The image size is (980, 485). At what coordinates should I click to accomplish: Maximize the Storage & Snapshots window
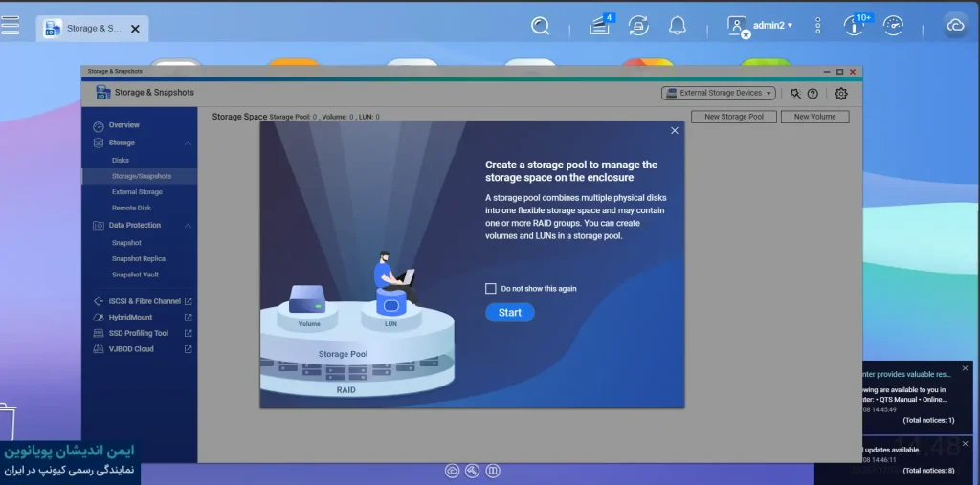tap(840, 72)
